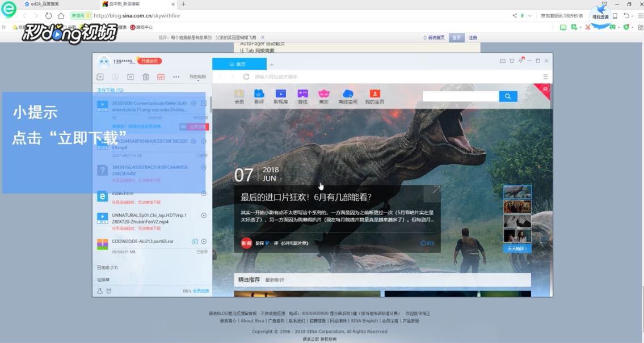Click the download list scrollbar
644x343 pixels.
[x=211, y=105]
